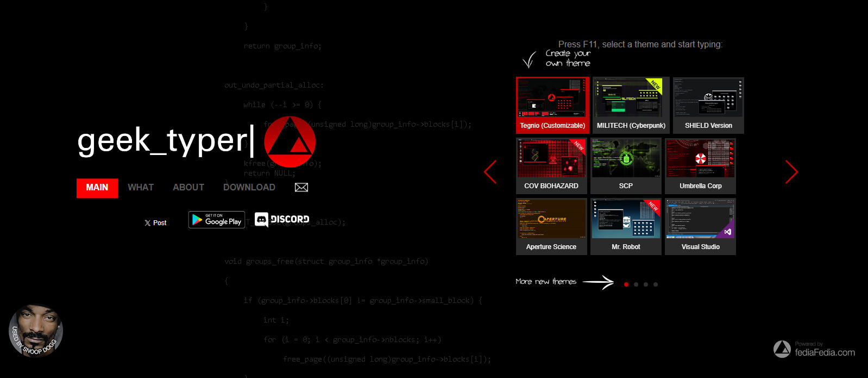
Task: Pick the Umbrella Corp theme thumbnail
Action: [x=701, y=166]
